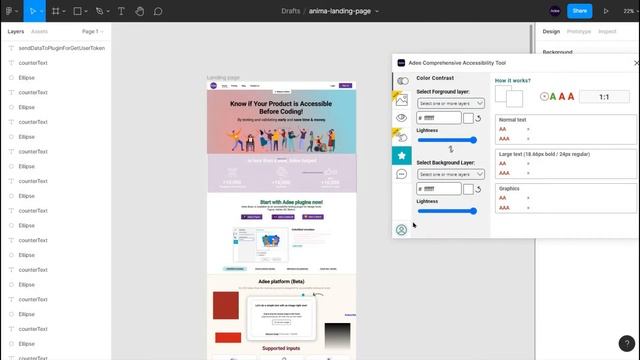The width and height of the screenshot is (640, 360).
Task: Select the Frame tool
Action: (x=56, y=11)
